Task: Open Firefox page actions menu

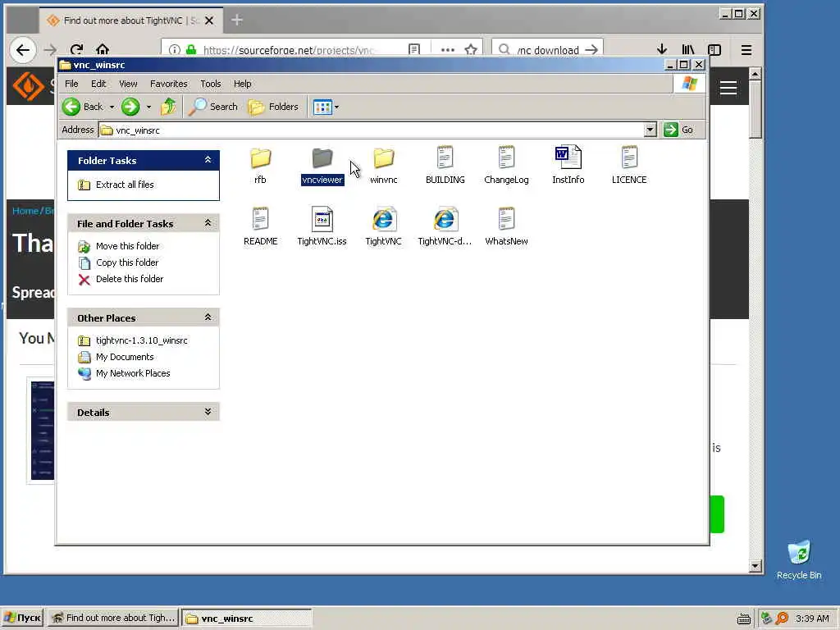Action: [x=447, y=50]
